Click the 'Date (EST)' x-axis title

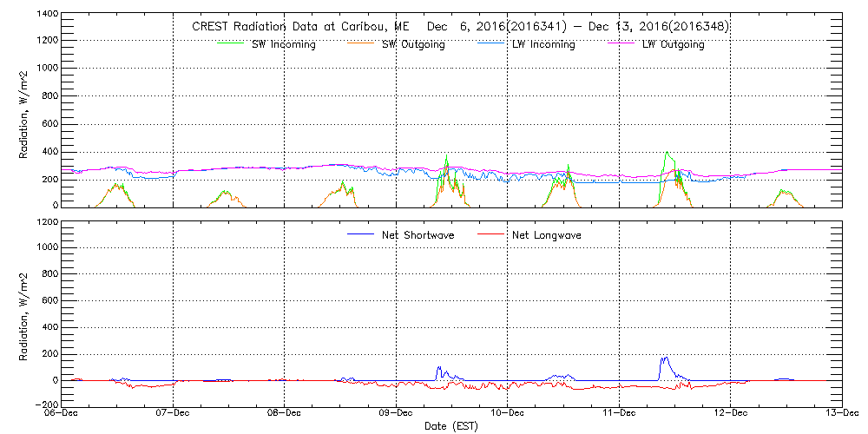tap(451, 426)
